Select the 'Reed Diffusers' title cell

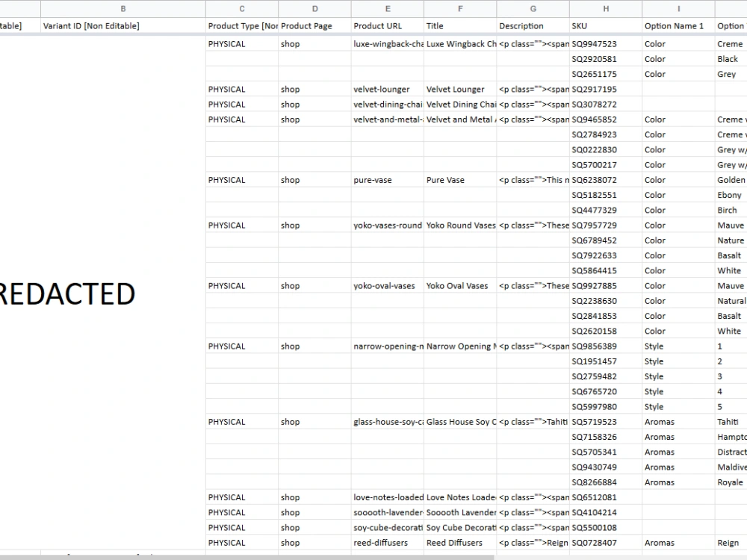[460, 543]
